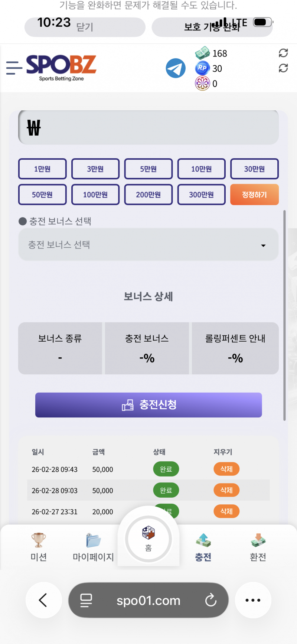Go back in the browser
Screen dimensions: 297x644
pyautogui.click(x=43, y=600)
